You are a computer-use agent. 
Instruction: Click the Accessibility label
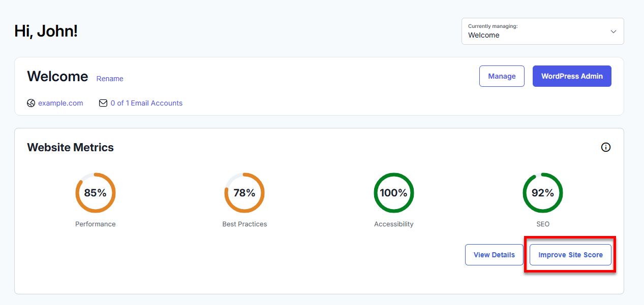394,224
